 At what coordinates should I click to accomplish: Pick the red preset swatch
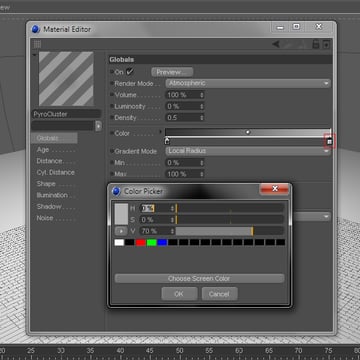[141, 242]
